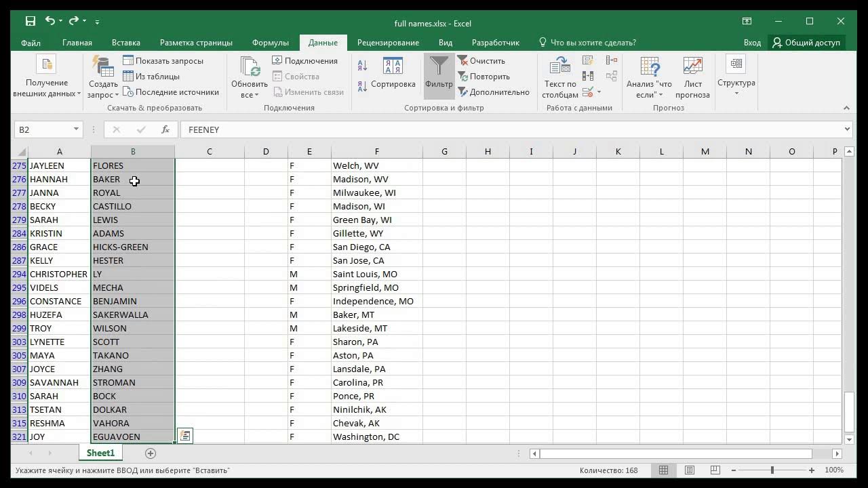
Task: Collapse the ribbon
Action: pyautogui.click(x=846, y=108)
